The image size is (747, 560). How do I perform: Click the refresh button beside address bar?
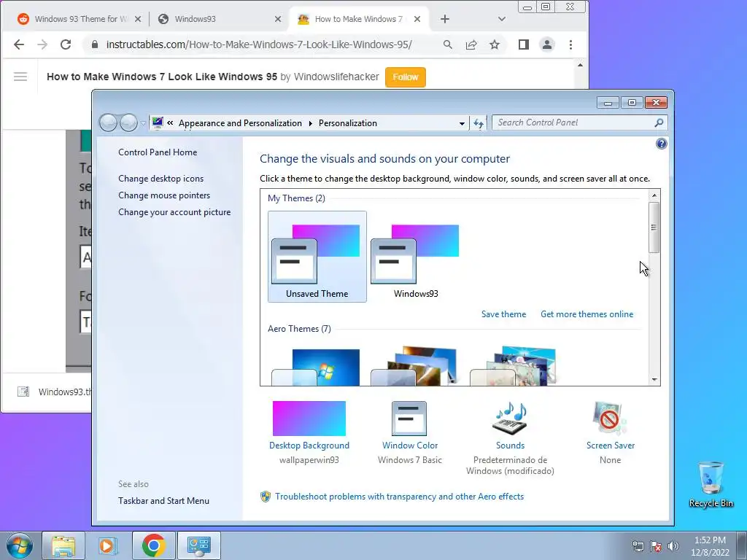click(x=479, y=123)
